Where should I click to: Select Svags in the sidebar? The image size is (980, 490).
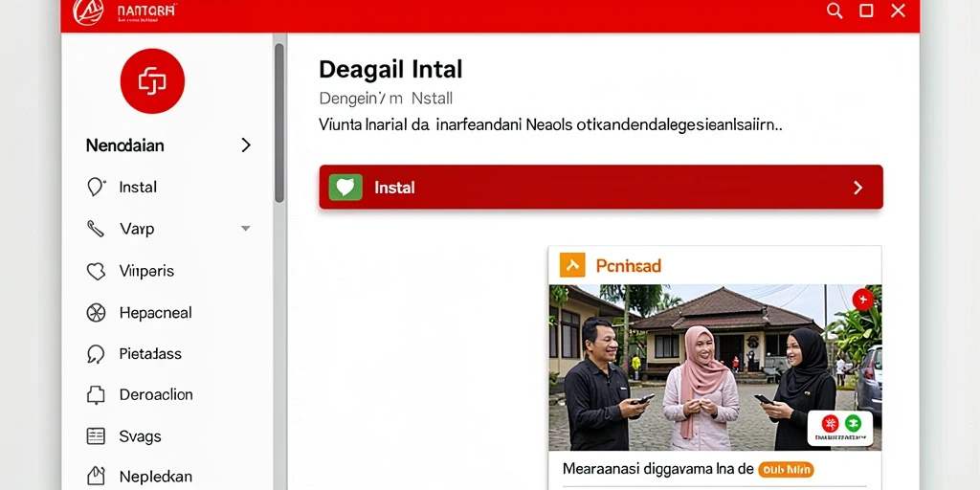(140, 436)
